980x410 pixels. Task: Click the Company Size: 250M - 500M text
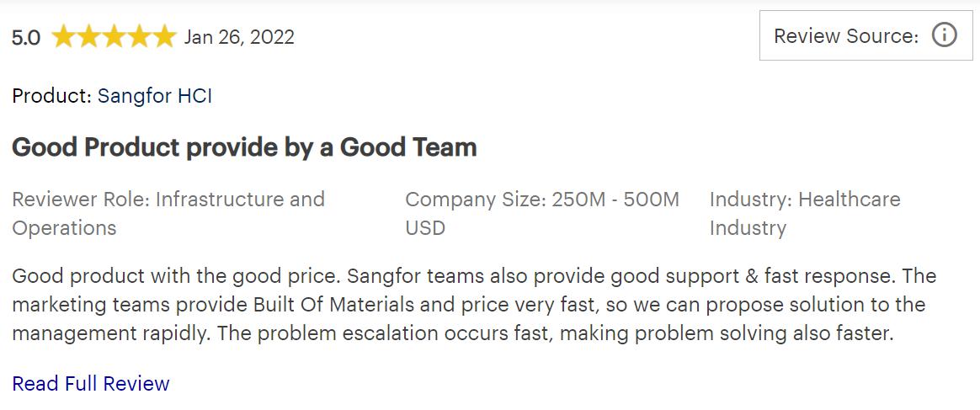tap(541, 200)
